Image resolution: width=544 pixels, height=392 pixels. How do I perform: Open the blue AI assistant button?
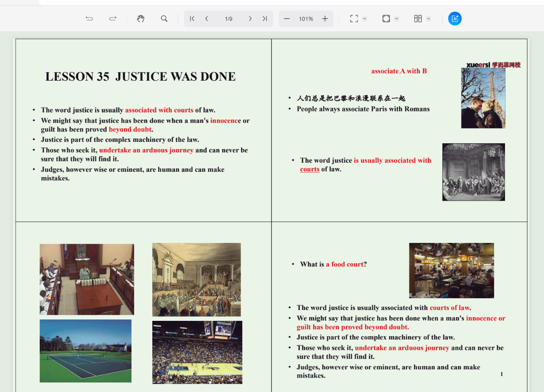click(455, 19)
